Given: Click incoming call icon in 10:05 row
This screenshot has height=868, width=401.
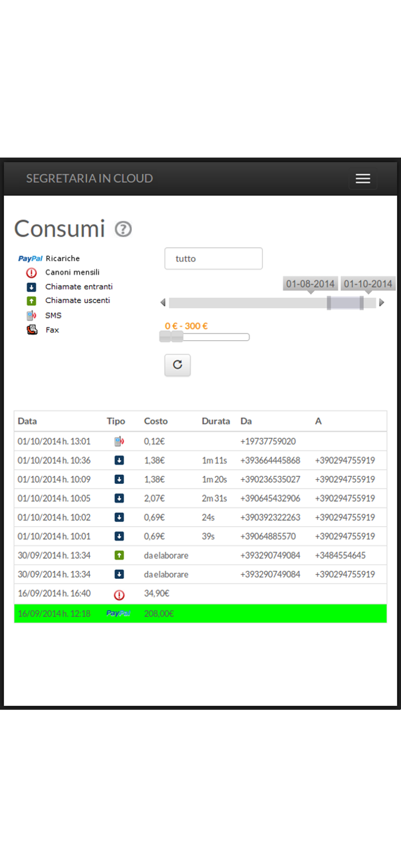Looking at the screenshot, I should click(119, 498).
